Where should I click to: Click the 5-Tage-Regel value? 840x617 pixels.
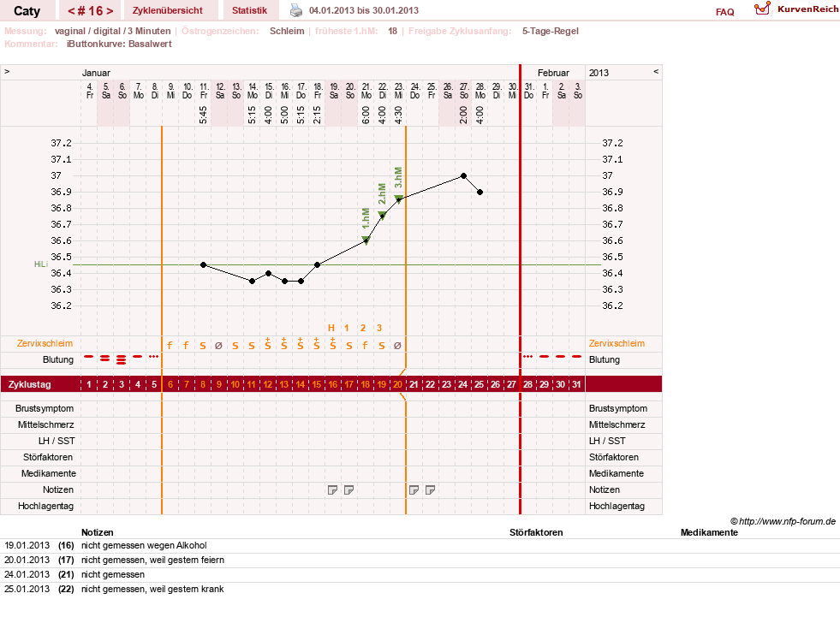551,31
